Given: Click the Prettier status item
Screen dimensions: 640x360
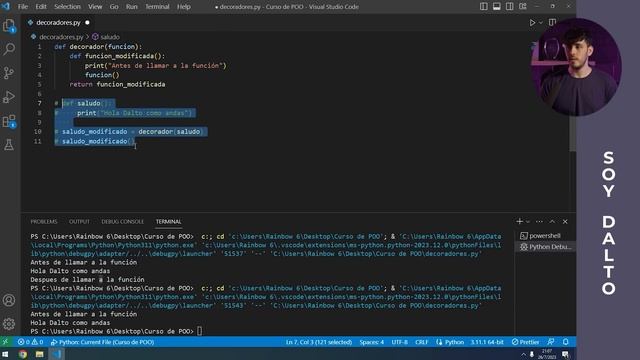Looking at the screenshot, I should tap(526, 342).
